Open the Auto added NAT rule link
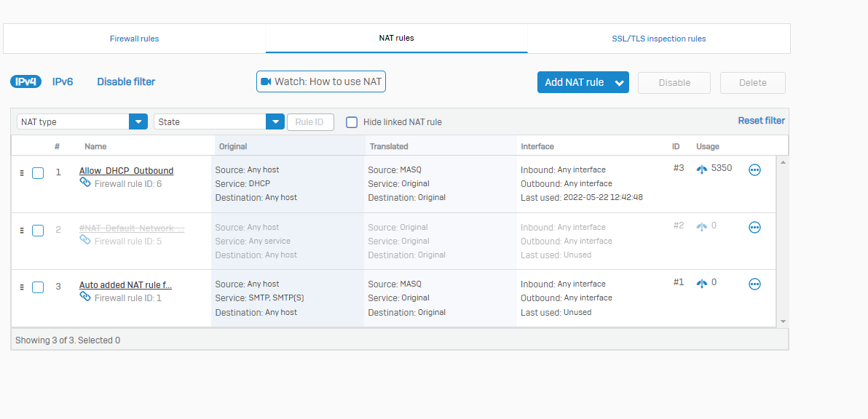 [126, 285]
